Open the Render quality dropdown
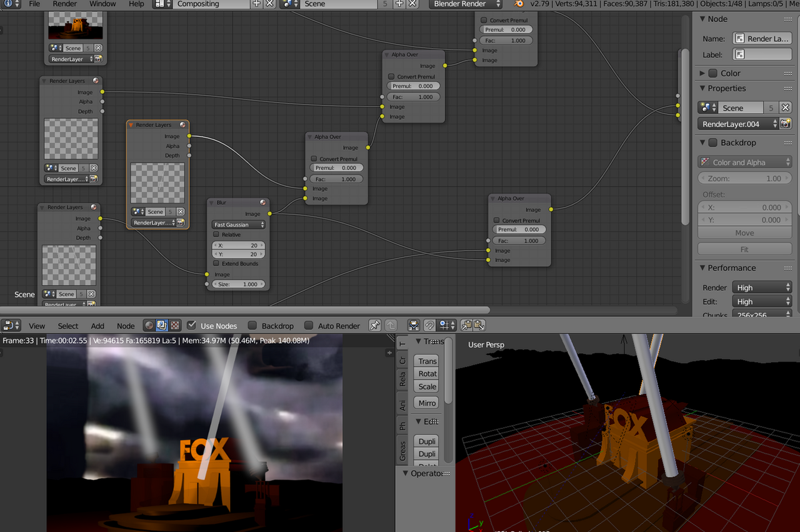This screenshot has width=800, height=532. click(762, 288)
